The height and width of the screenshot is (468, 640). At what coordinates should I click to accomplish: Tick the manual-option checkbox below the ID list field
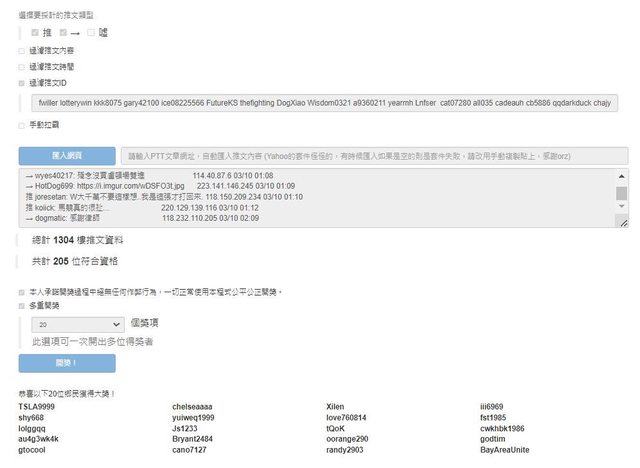click(22, 125)
